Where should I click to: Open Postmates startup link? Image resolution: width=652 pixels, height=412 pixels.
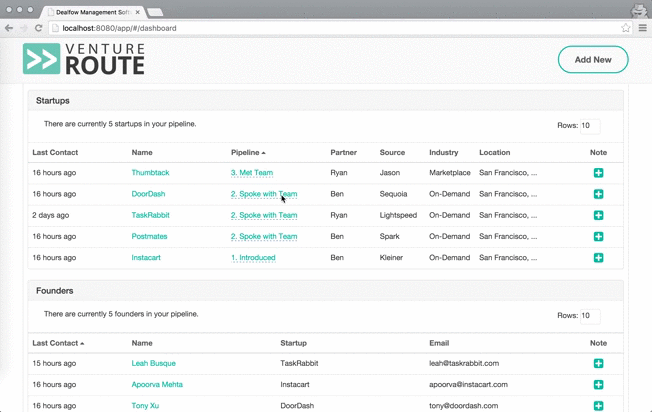149,236
